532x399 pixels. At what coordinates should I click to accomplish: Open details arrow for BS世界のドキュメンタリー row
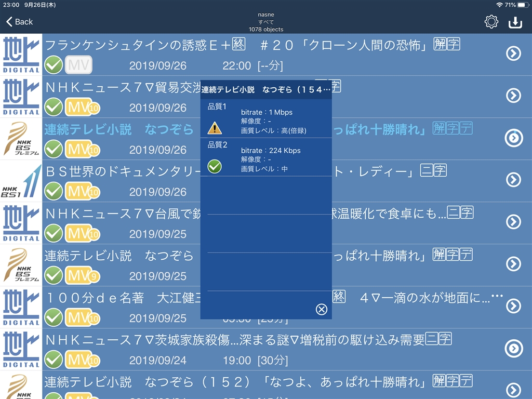(x=513, y=179)
